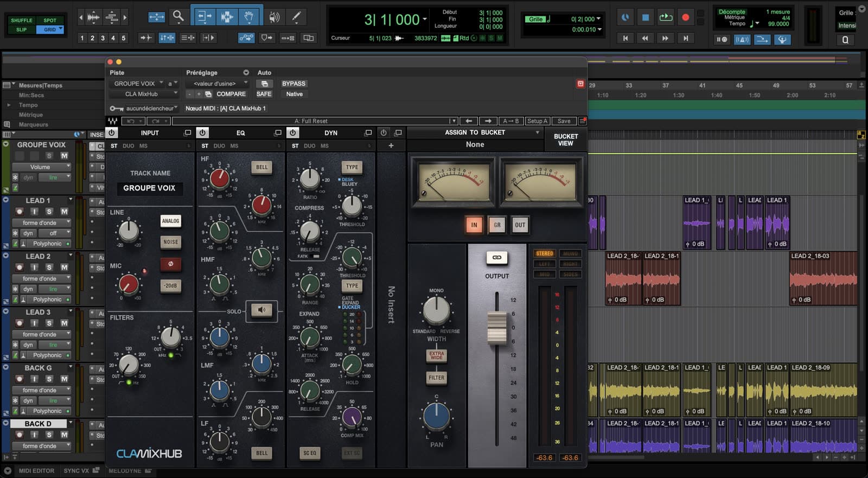
Task: Select the Pencil tool
Action: [x=296, y=17]
